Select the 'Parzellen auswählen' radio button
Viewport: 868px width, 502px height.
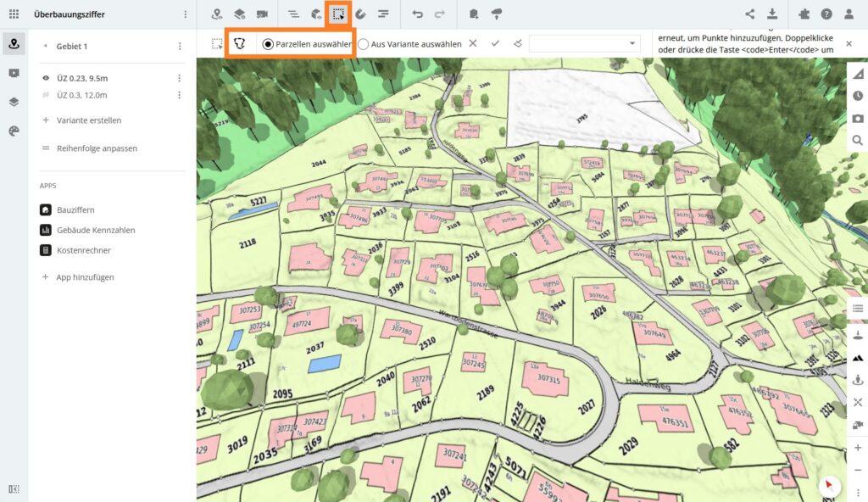tap(269, 44)
